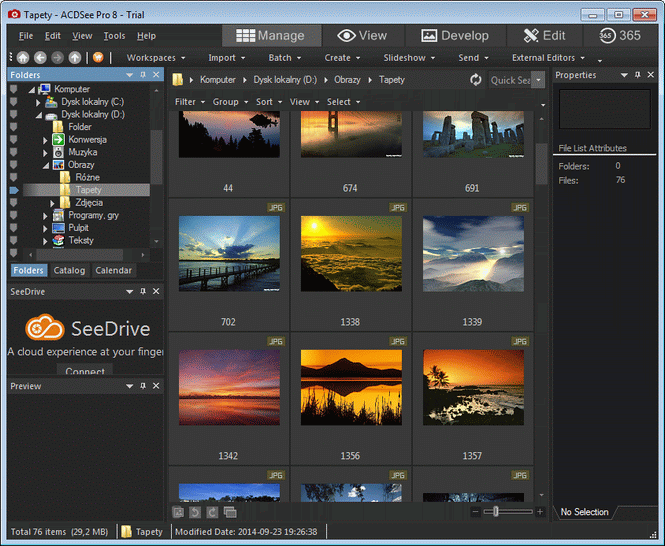
Task: Click the Quick Search input field
Action: 510,80
